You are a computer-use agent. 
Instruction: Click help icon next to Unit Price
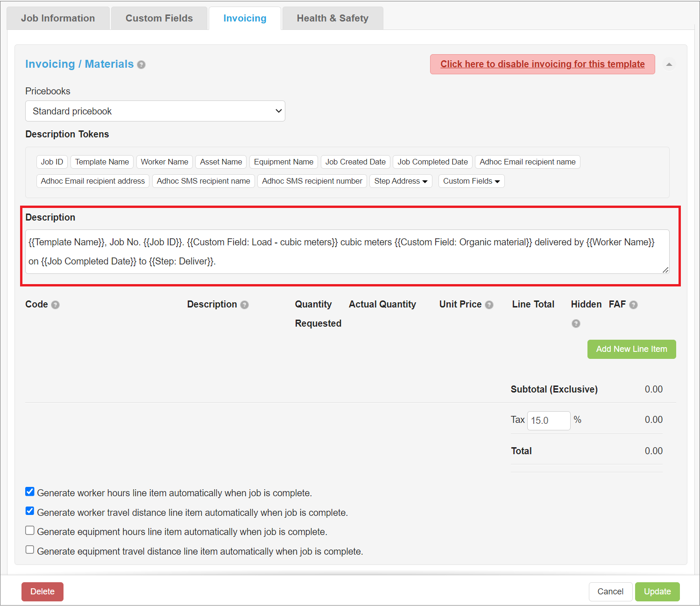click(489, 305)
